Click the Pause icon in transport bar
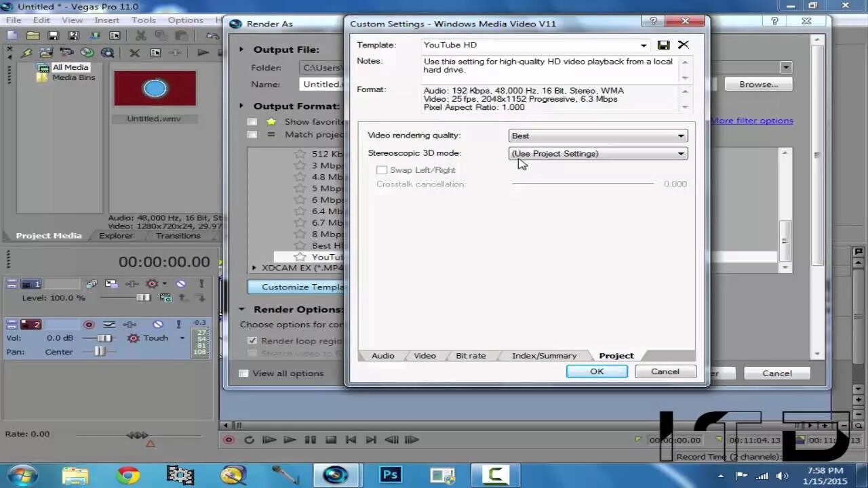 (x=310, y=440)
